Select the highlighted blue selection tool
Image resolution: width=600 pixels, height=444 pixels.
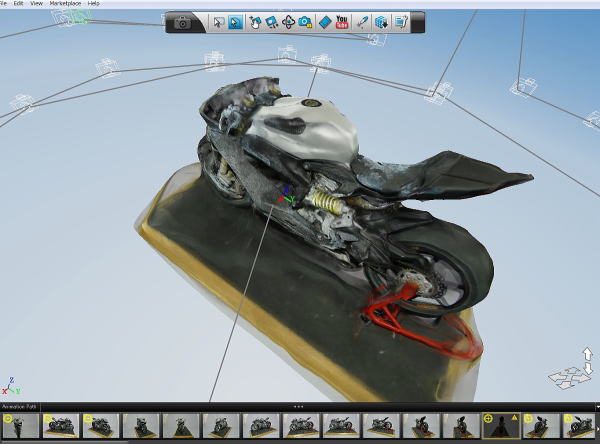235,22
